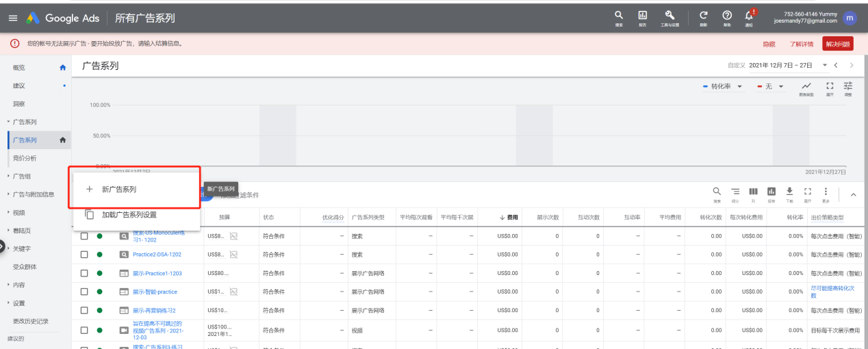Click the 尽可能提高转化次数 bid strategy link
This screenshot has width=868, height=349.
[x=832, y=292]
